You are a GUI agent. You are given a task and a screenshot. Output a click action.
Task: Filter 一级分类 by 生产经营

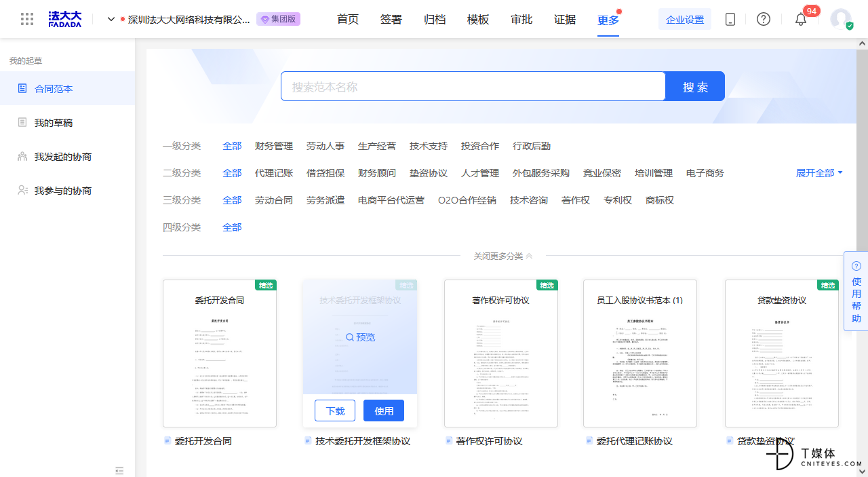click(x=377, y=146)
